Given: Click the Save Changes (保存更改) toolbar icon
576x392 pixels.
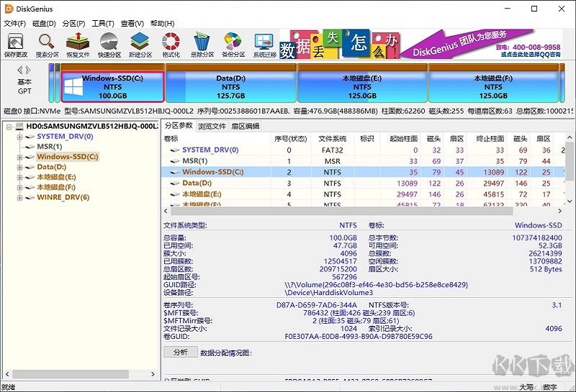Looking at the screenshot, I should [15, 45].
